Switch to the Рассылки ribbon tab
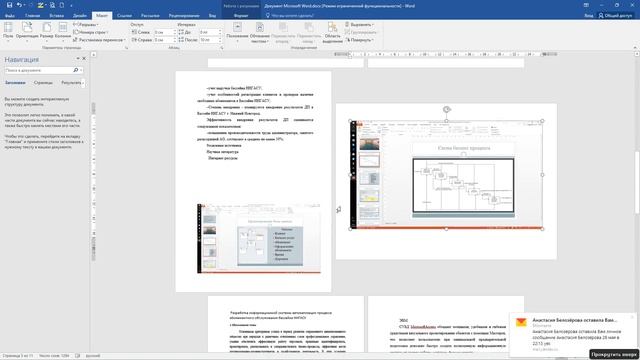Screen dimensions: 640x360 click(150, 16)
